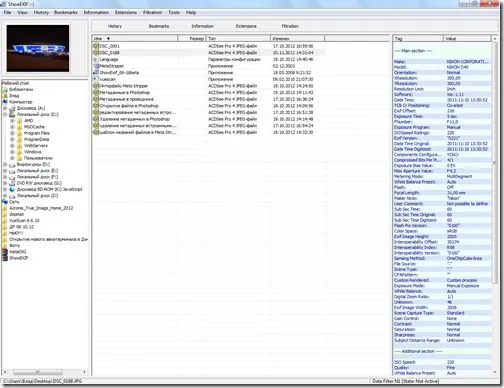Image resolution: width=504 pixels, height=388 pixels.
Task: Click the Filtration toolbar button
Action: pos(290,26)
